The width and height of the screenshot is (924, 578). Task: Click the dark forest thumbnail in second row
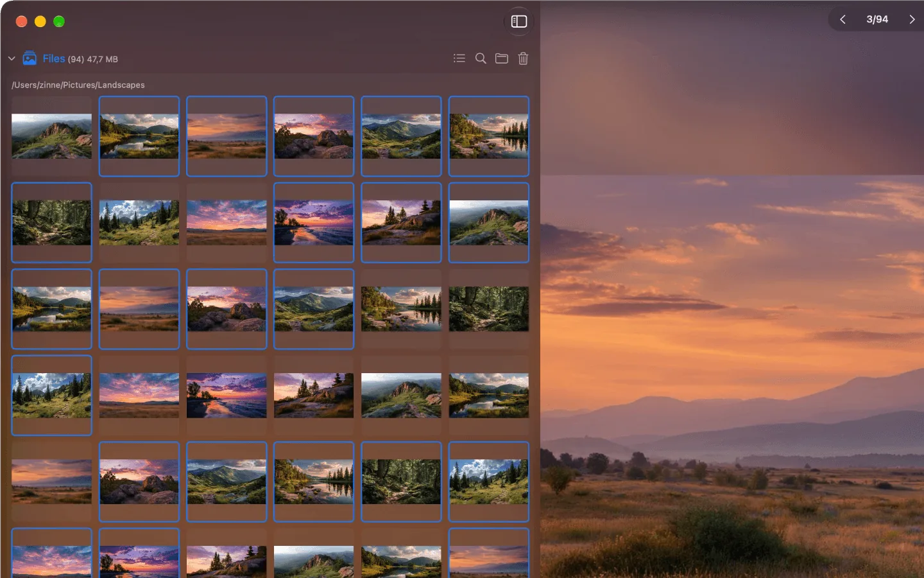click(51, 222)
